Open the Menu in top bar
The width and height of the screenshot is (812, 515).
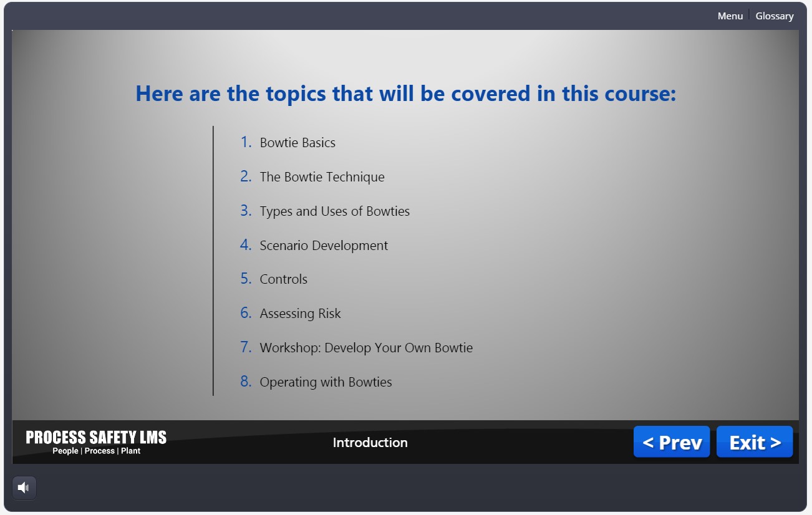pos(730,16)
